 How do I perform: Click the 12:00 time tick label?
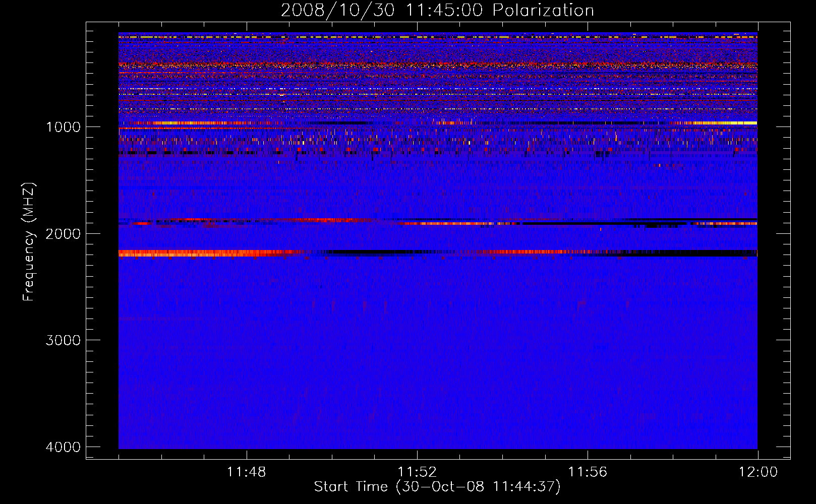click(758, 472)
